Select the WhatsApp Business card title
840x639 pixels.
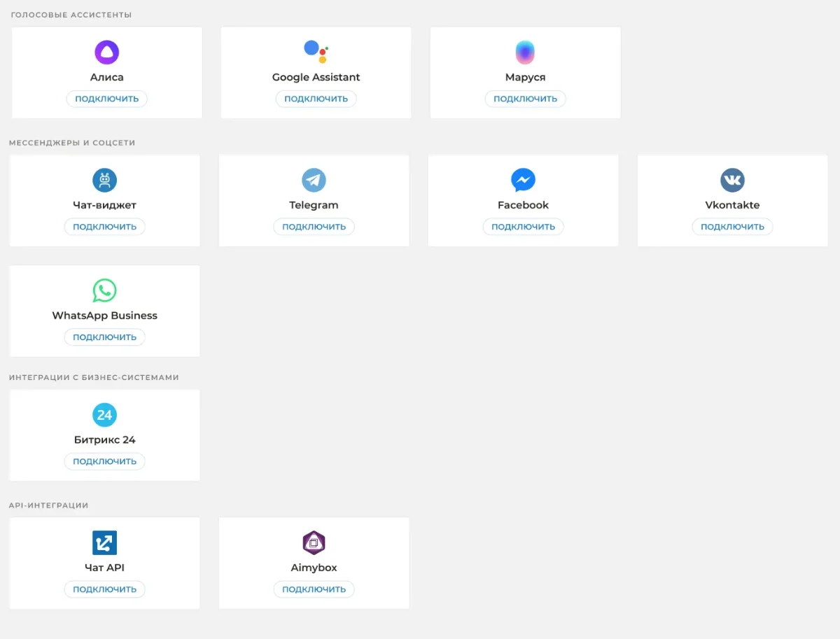pyautogui.click(x=105, y=316)
